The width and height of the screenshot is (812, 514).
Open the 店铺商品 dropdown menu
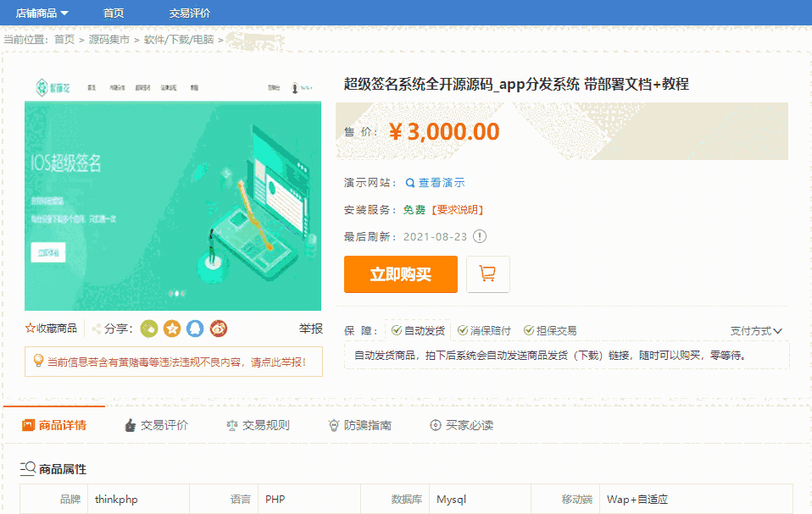pos(42,13)
